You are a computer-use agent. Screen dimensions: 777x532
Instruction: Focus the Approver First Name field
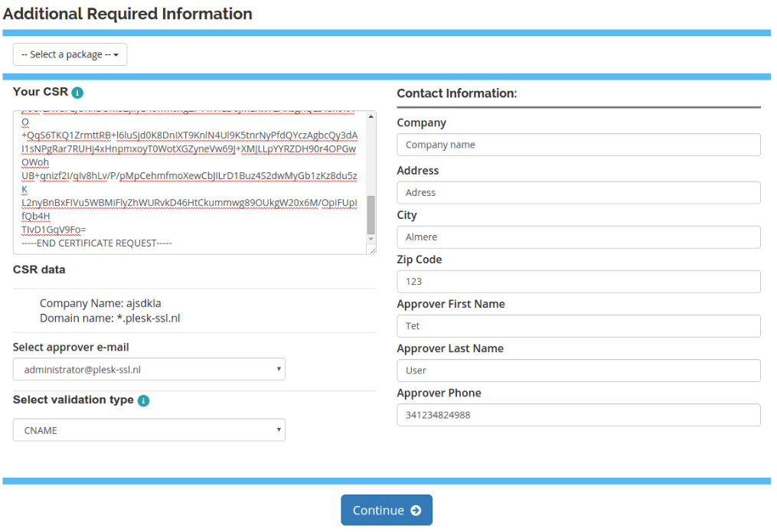point(578,326)
